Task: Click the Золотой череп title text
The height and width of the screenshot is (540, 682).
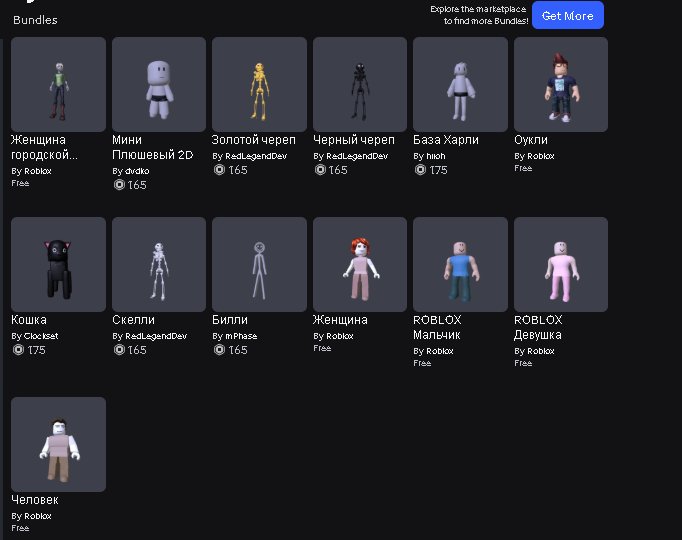Action: pos(253,140)
